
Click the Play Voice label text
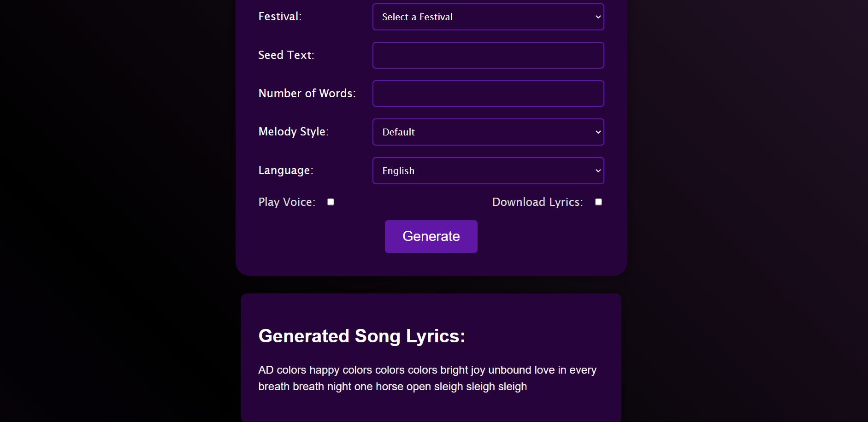tap(287, 202)
